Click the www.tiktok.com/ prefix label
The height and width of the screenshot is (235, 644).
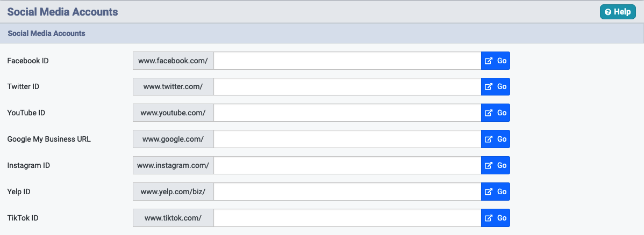tap(173, 218)
